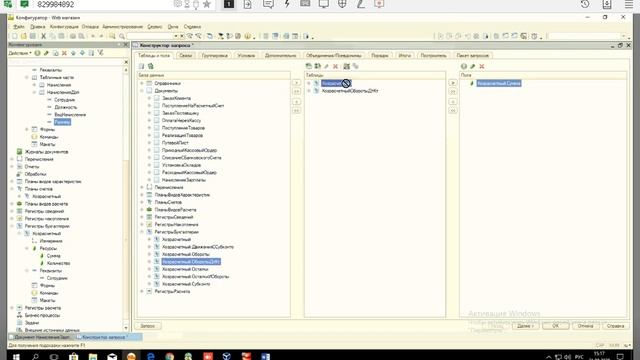Select Количество resource in configuration tree
Screen dimensions: 640x360
[x=58, y=263]
